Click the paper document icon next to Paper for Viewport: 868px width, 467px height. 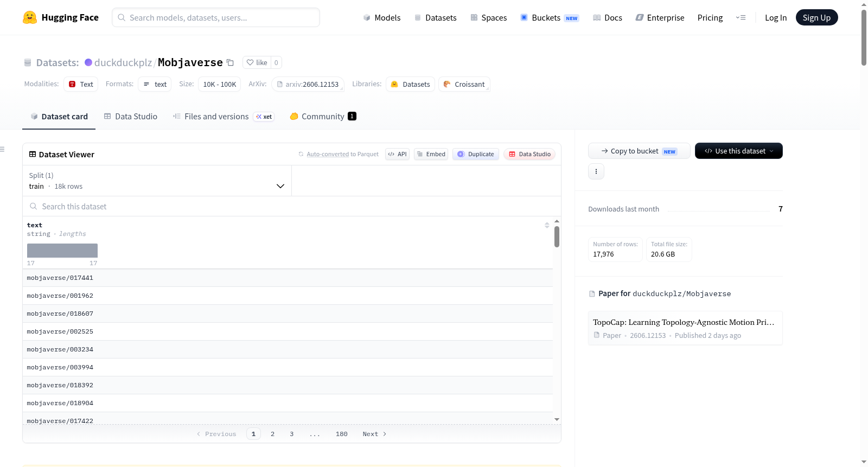tap(592, 294)
